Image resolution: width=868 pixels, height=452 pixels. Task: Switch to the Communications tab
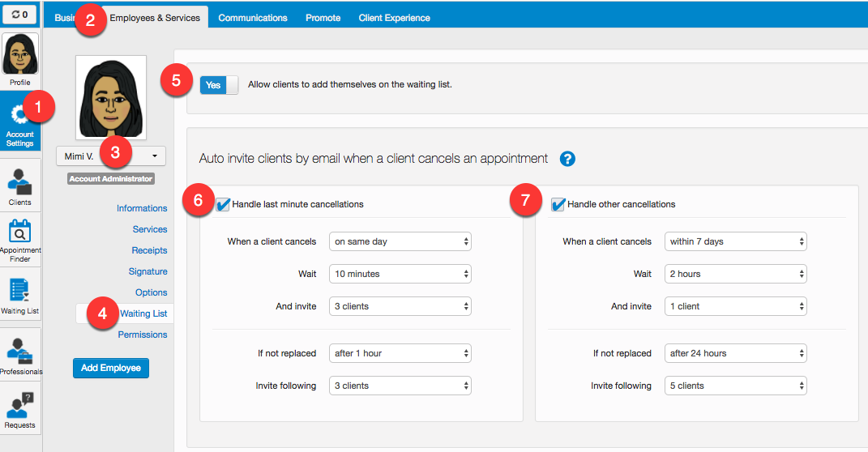click(x=253, y=18)
